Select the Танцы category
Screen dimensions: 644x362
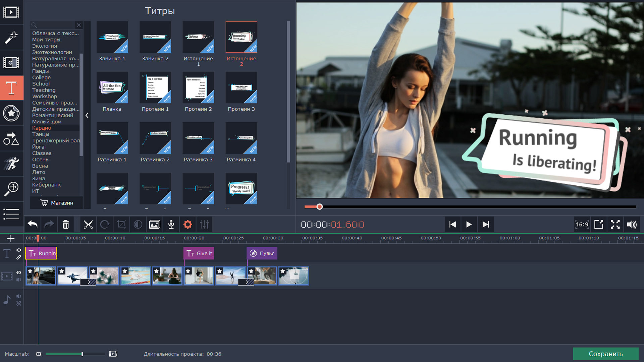(x=41, y=134)
